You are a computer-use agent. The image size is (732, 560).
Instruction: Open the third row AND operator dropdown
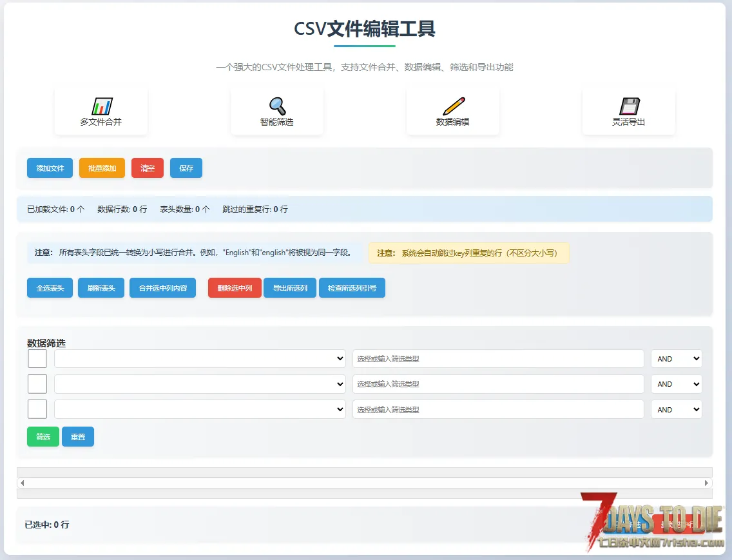[676, 409]
